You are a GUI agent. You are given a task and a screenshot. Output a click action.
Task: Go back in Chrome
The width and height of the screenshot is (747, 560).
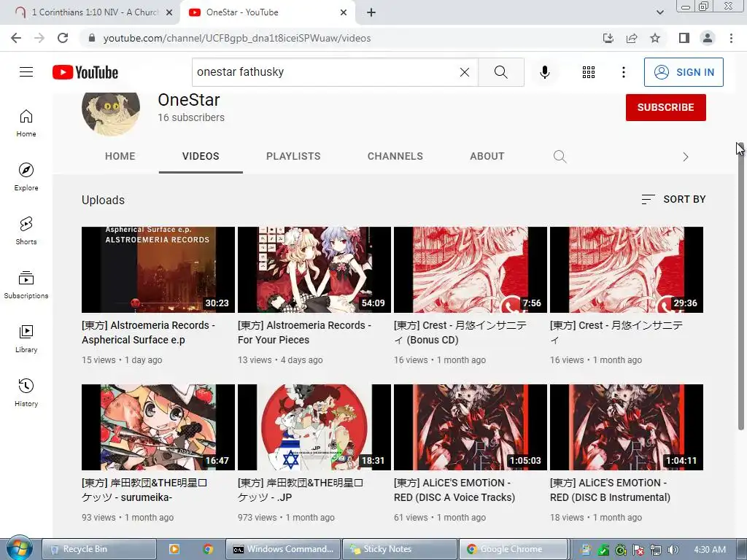16,38
